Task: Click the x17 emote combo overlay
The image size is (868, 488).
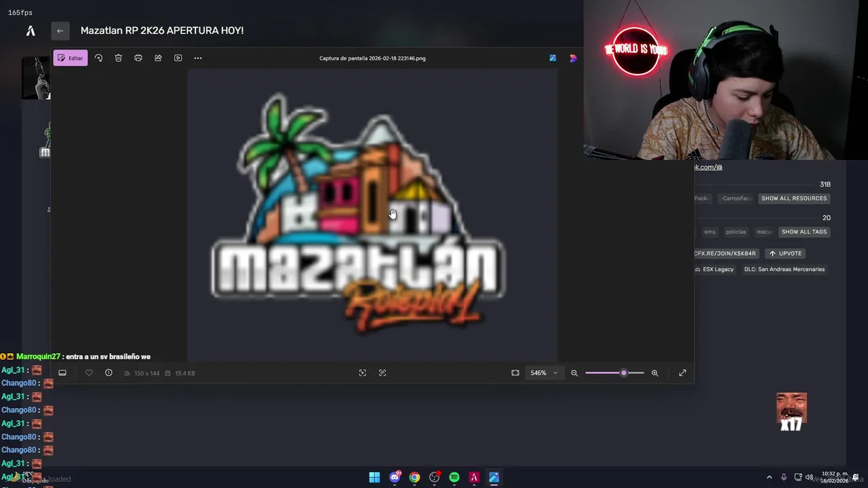Action: pos(791,412)
